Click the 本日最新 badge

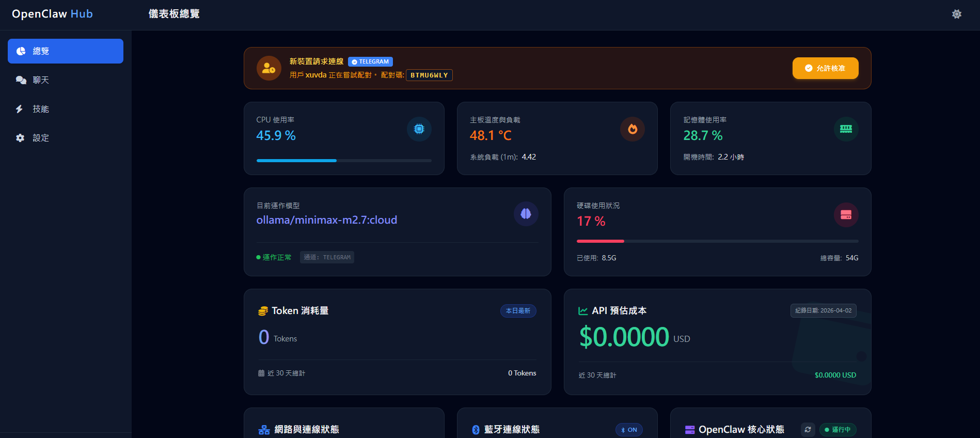pos(518,311)
